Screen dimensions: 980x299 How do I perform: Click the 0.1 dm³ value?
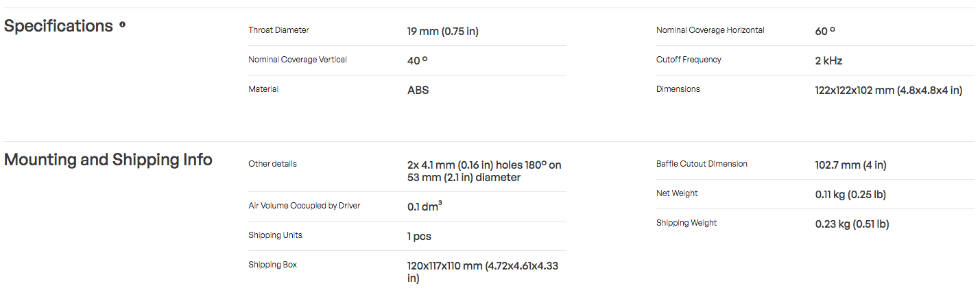pos(425,206)
